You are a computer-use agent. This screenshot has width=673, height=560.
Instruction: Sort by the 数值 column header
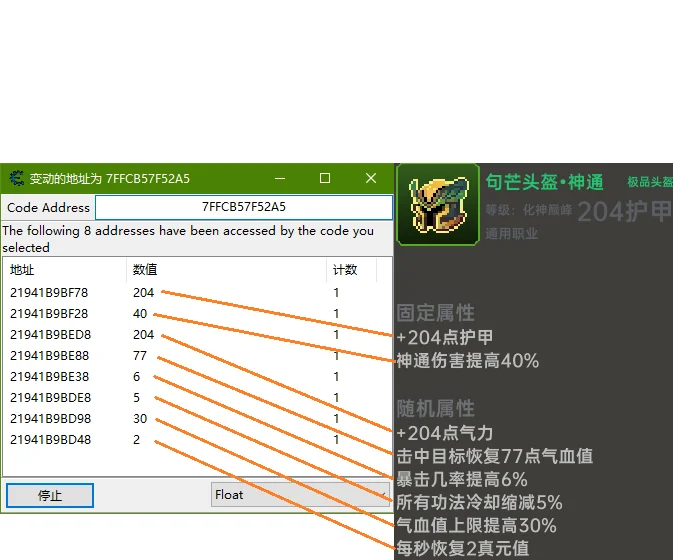point(225,270)
